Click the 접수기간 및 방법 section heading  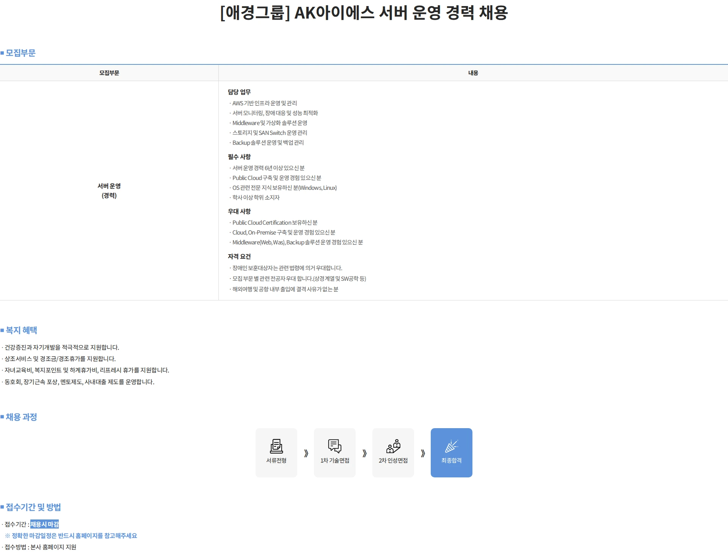(33, 507)
